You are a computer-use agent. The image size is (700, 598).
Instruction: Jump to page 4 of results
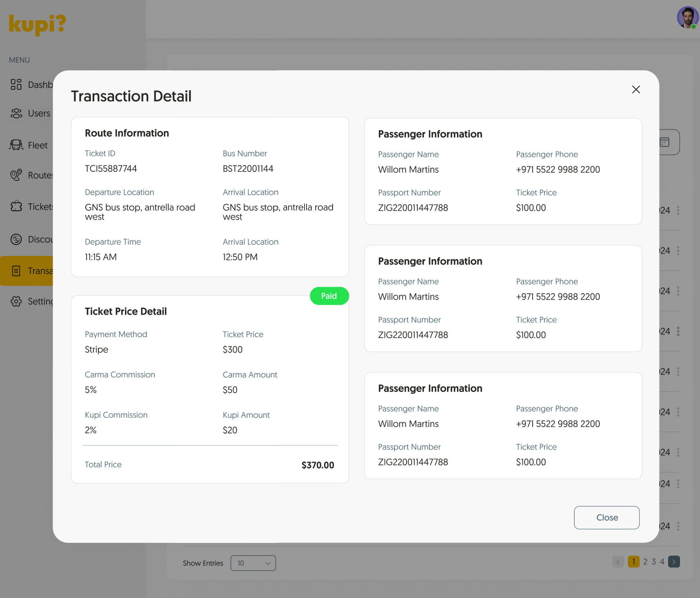coord(662,562)
